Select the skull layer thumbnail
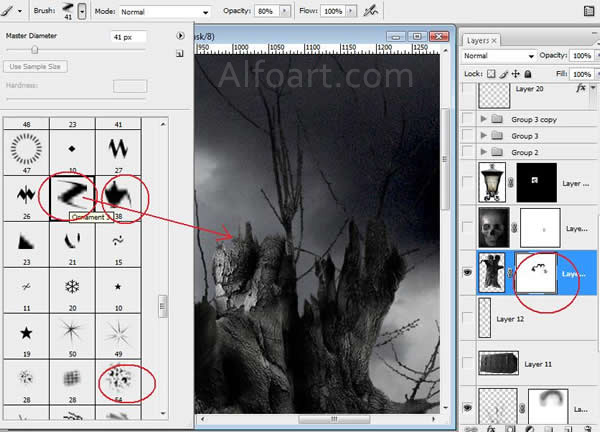 (494, 228)
